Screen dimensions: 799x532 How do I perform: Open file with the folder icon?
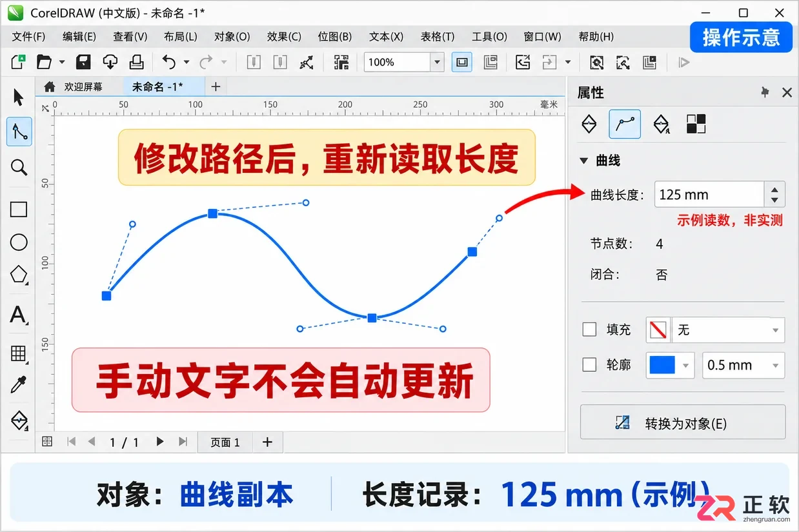44,62
